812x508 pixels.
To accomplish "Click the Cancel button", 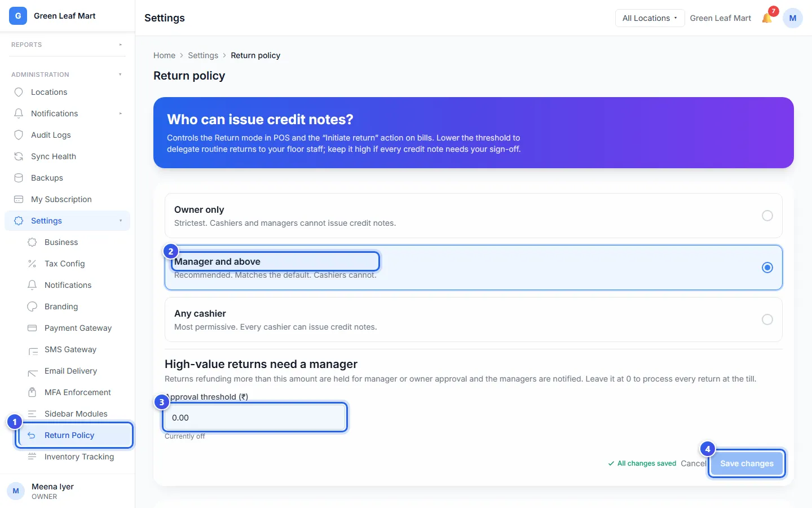I will [x=694, y=463].
